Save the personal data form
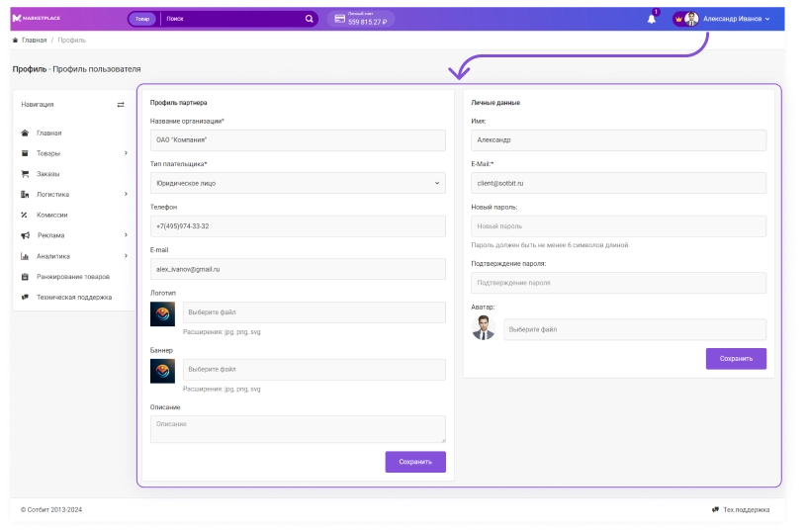The width and height of the screenshot is (806, 532). click(736, 359)
